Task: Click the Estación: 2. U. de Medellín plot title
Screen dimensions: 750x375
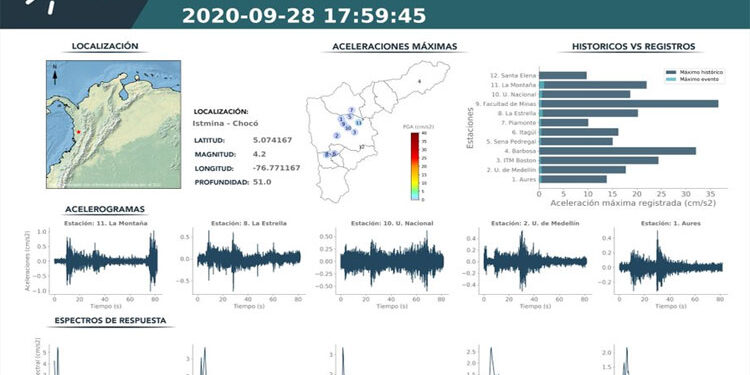Action: coord(535,223)
